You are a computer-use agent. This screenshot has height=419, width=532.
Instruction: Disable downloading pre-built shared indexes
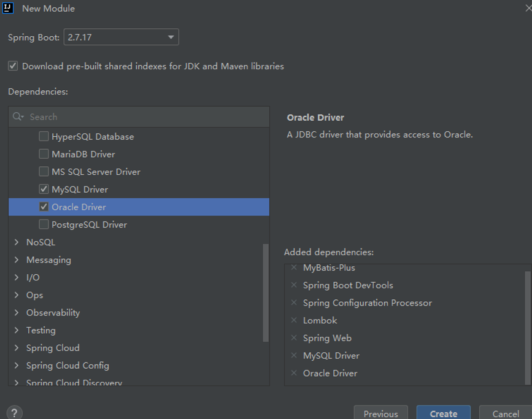[13, 66]
